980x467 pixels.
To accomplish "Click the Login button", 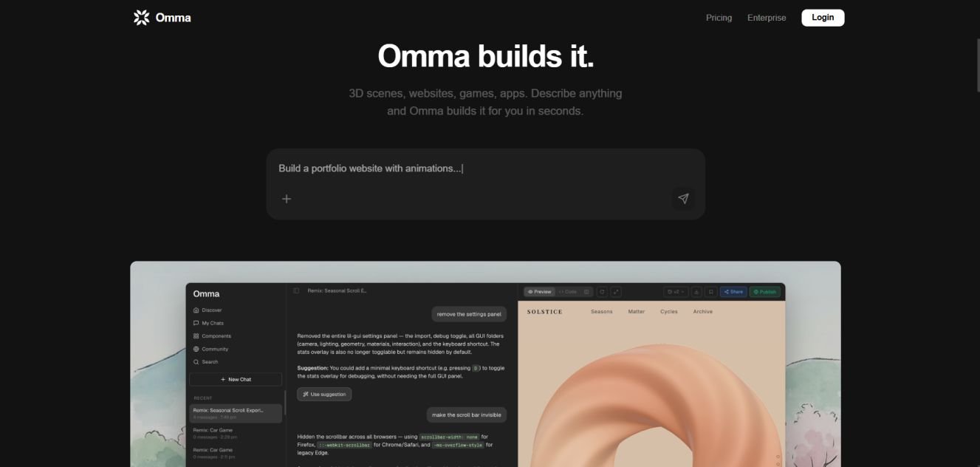I will [823, 18].
